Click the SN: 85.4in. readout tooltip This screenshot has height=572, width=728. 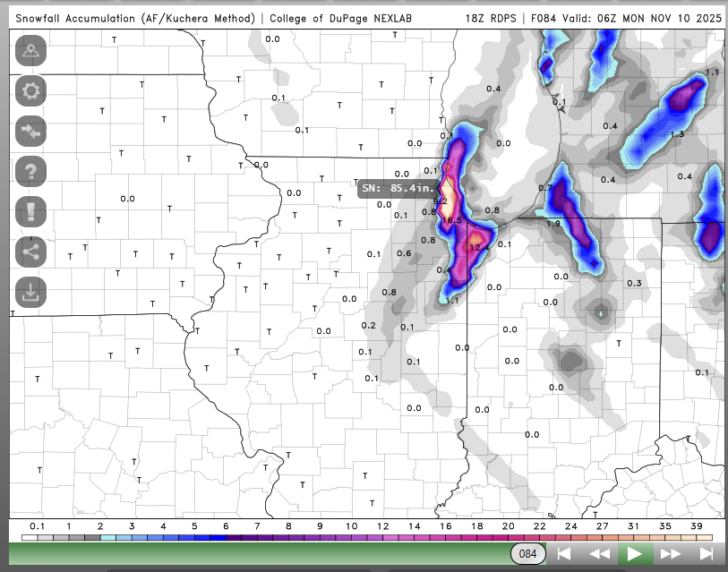point(399,188)
